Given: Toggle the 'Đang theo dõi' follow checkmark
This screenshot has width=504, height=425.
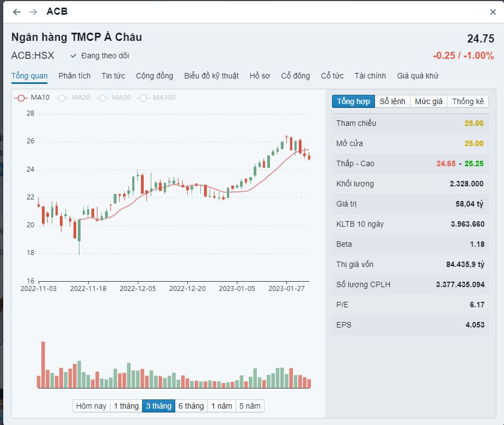Looking at the screenshot, I should [74, 56].
